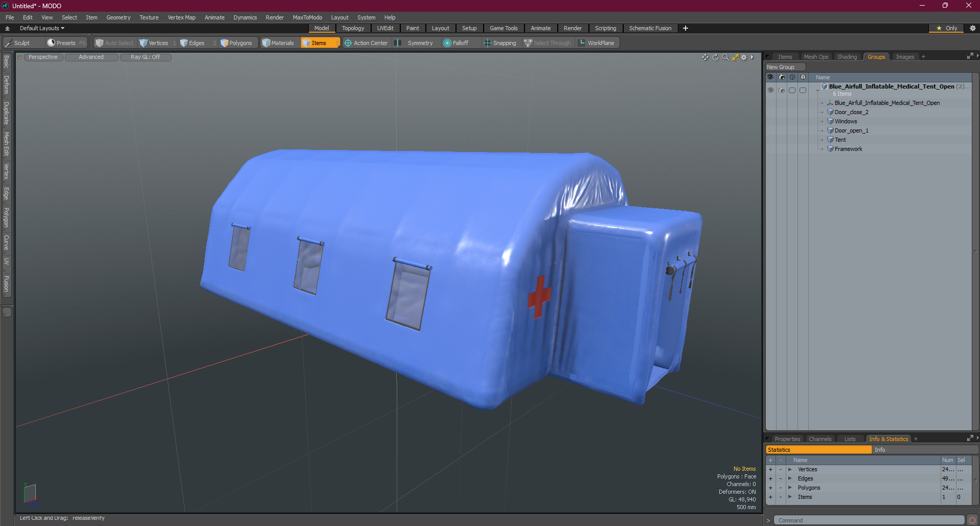Click the locator axis icon in group list
Viewport: 980px width, 526px height.
[830, 103]
